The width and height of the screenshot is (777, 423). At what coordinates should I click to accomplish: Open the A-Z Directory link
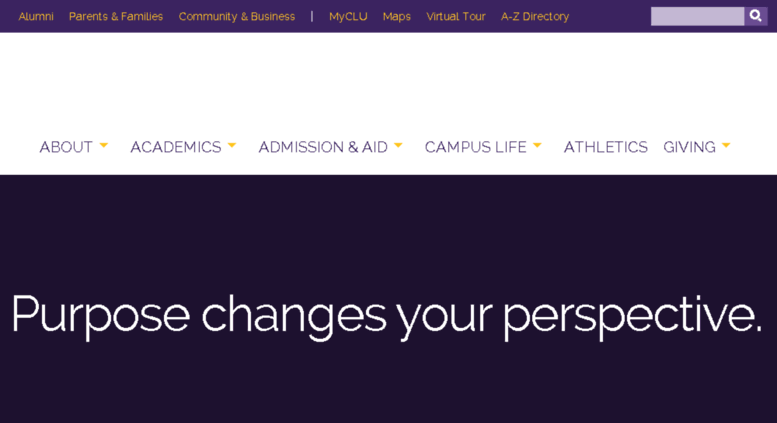[535, 16]
